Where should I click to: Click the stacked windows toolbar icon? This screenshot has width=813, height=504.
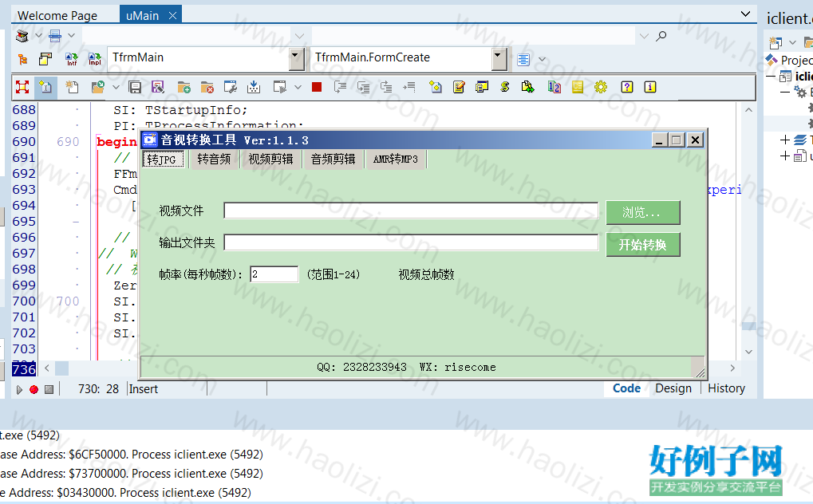[x=482, y=87]
